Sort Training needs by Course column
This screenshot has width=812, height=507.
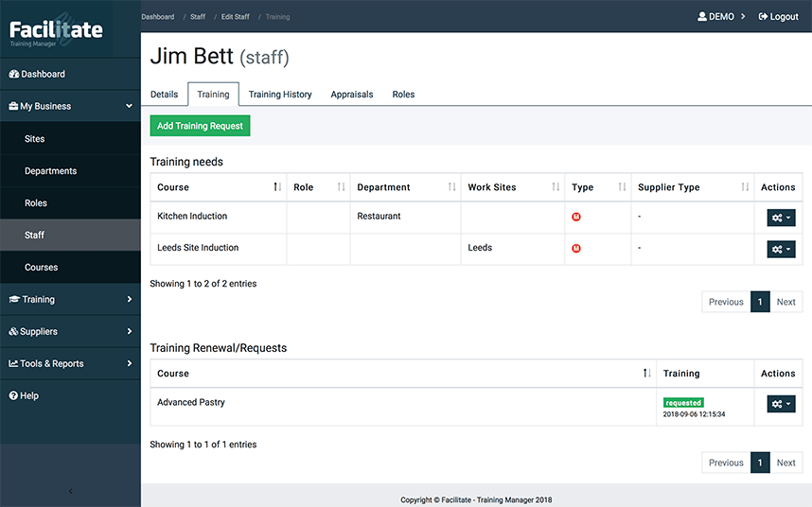(x=276, y=187)
